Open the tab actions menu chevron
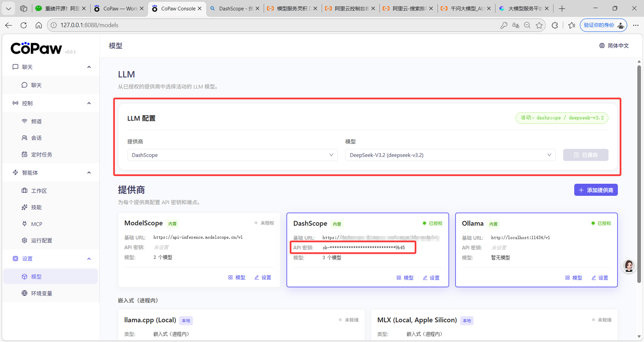The height and width of the screenshot is (342, 644). point(8,8)
